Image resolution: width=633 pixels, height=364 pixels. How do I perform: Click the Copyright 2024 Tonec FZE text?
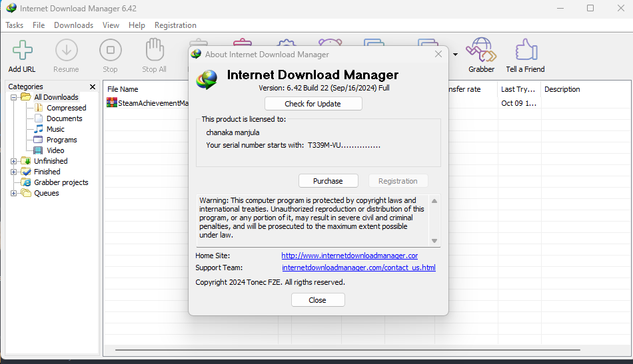tap(270, 282)
